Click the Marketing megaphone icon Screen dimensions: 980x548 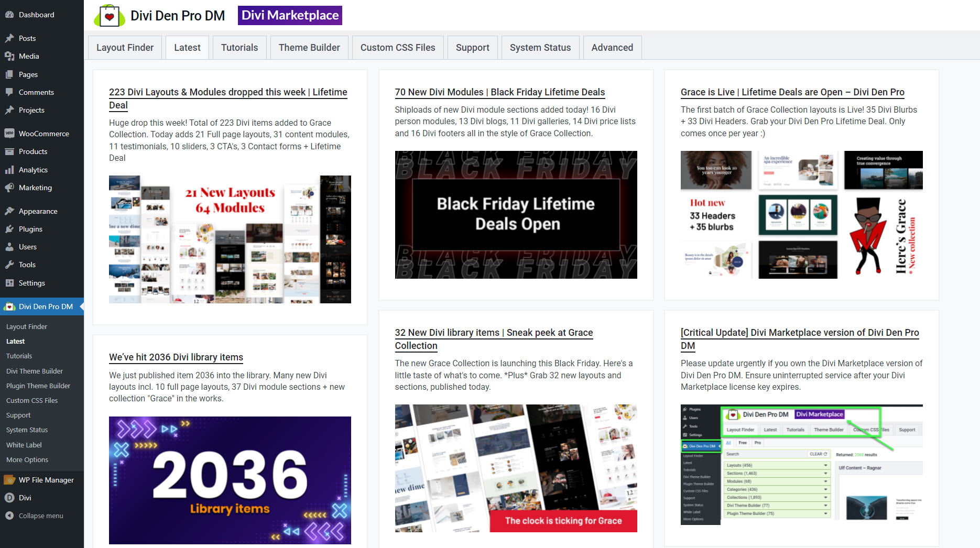pos(9,188)
